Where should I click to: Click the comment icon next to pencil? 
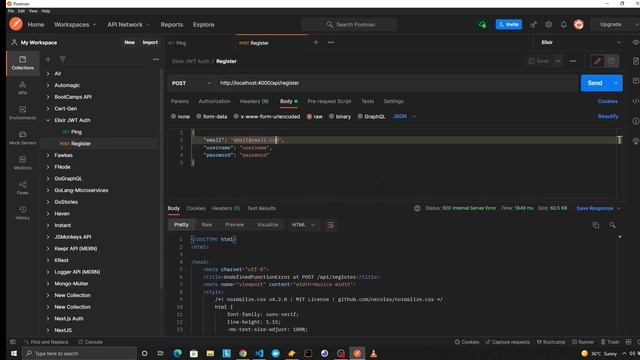pos(611,61)
